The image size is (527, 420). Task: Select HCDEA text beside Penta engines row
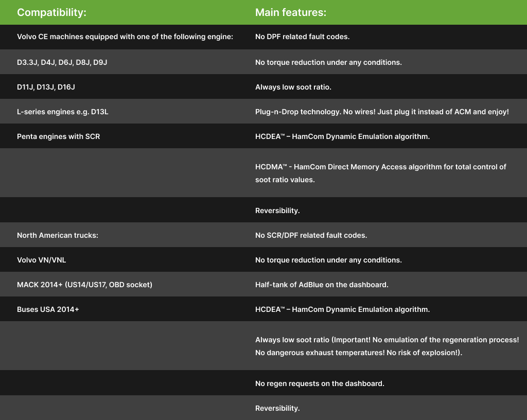(342, 136)
